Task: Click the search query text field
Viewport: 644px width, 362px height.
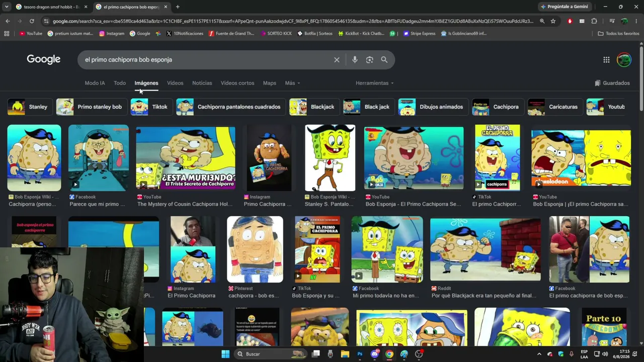Action: 206,60
